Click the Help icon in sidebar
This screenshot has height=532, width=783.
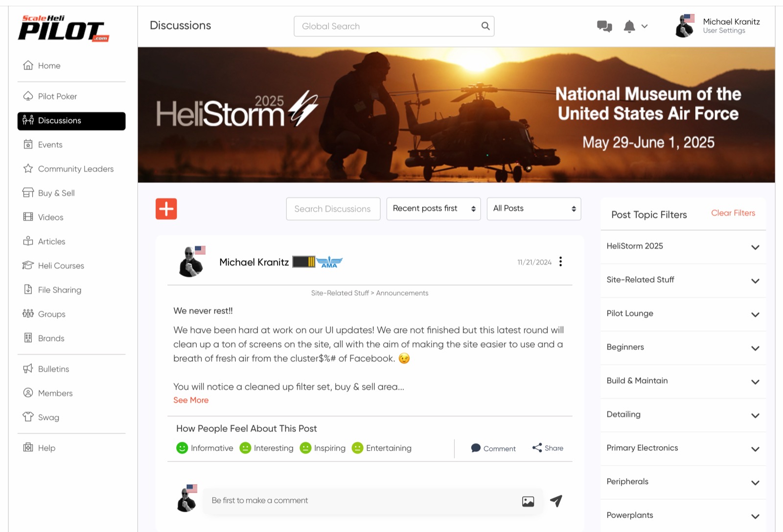click(28, 448)
